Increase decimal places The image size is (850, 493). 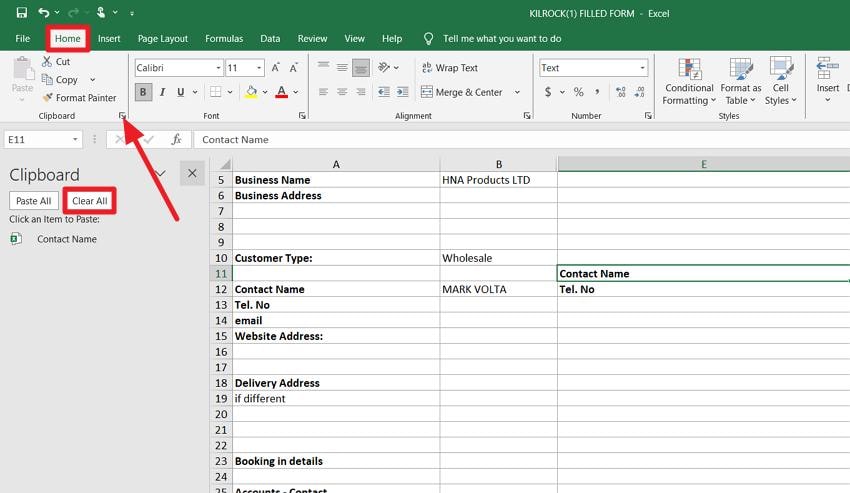pyautogui.click(x=621, y=92)
